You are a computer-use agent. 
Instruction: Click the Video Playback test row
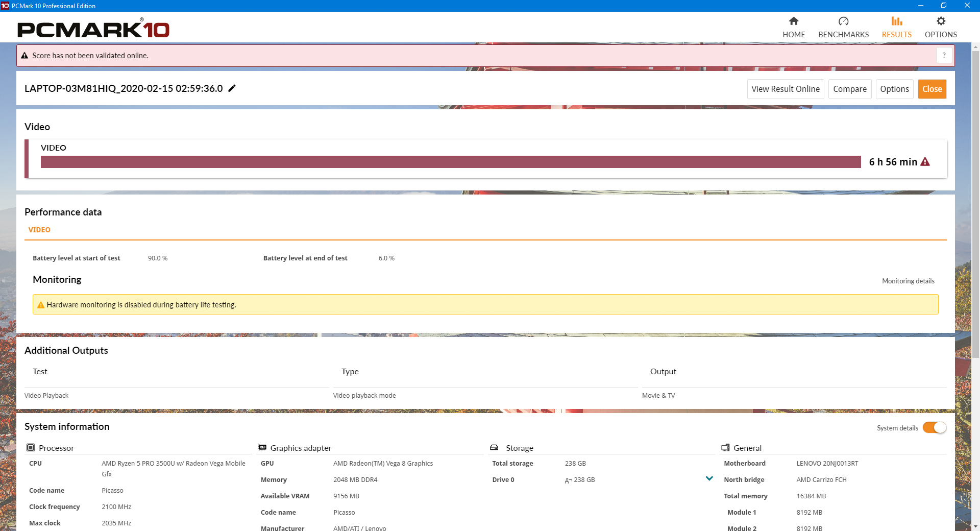click(46, 396)
